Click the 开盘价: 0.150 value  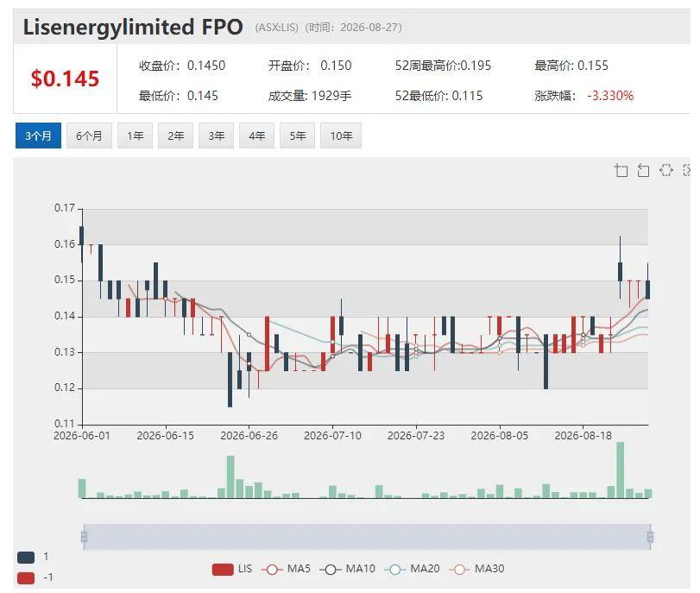coord(310,66)
